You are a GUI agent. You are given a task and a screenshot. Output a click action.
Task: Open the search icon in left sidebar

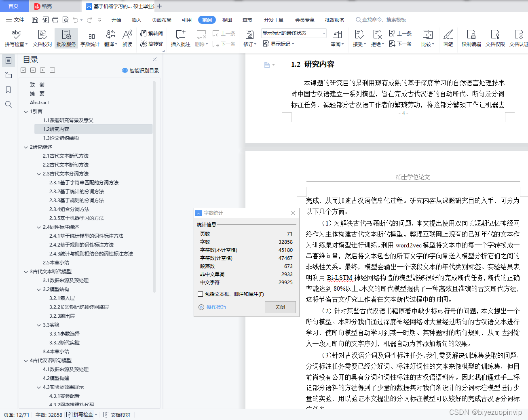point(8,104)
